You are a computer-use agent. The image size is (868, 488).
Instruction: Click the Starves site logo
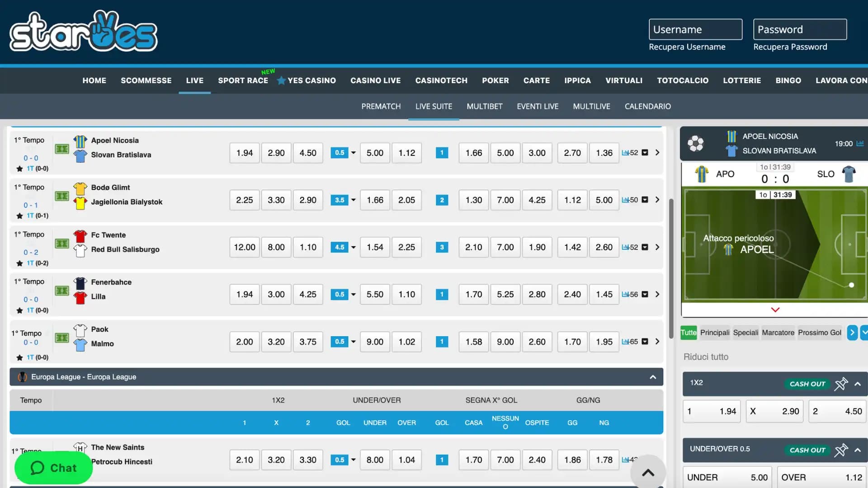[83, 30]
